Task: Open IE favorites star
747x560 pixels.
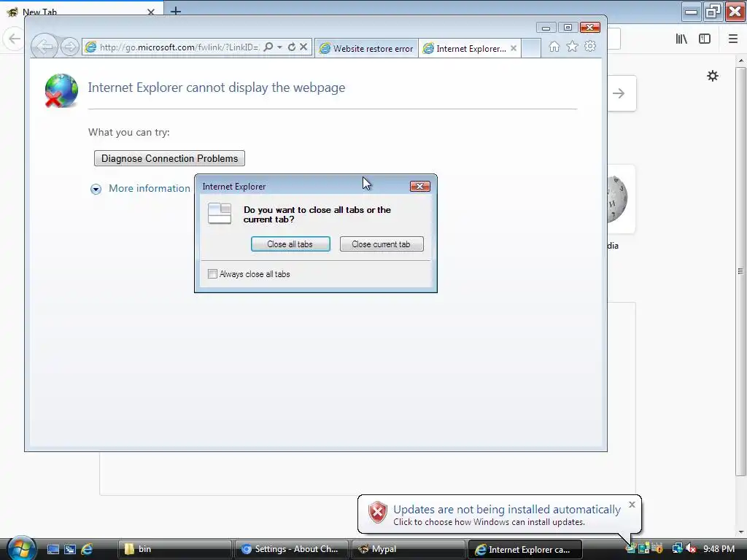Action: 572,47
